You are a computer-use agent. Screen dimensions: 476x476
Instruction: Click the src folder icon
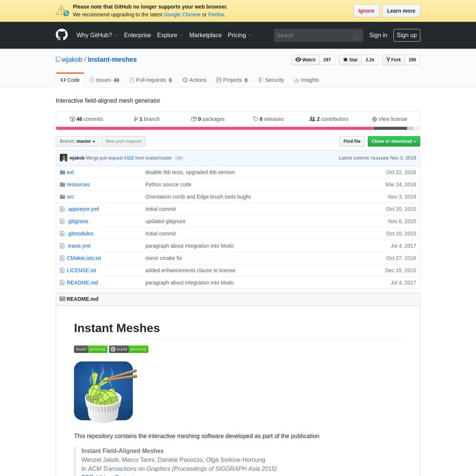coord(62,197)
